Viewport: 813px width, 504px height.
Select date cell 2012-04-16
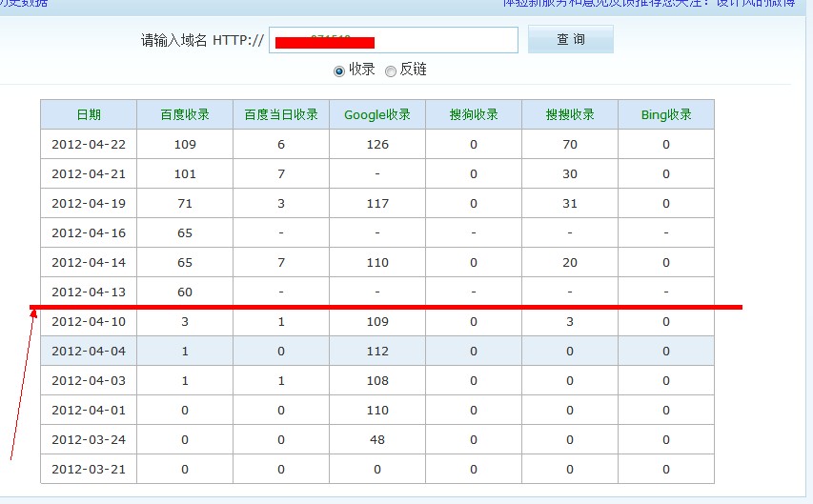coord(89,232)
